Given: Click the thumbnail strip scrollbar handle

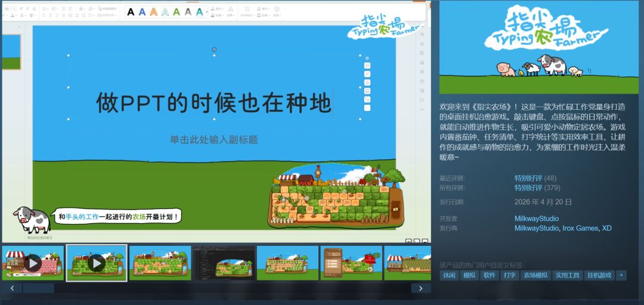Looking at the screenshot, I should [38, 288].
